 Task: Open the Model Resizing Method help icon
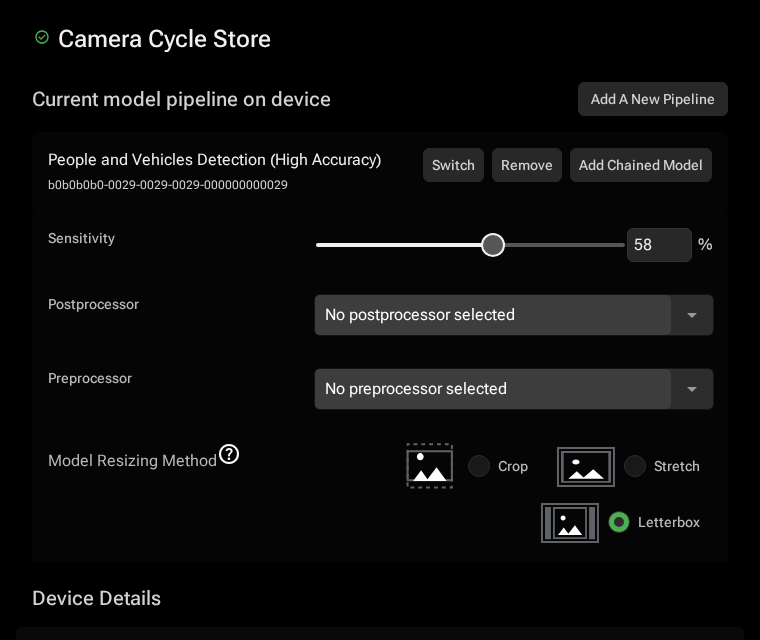tap(229, 454)
